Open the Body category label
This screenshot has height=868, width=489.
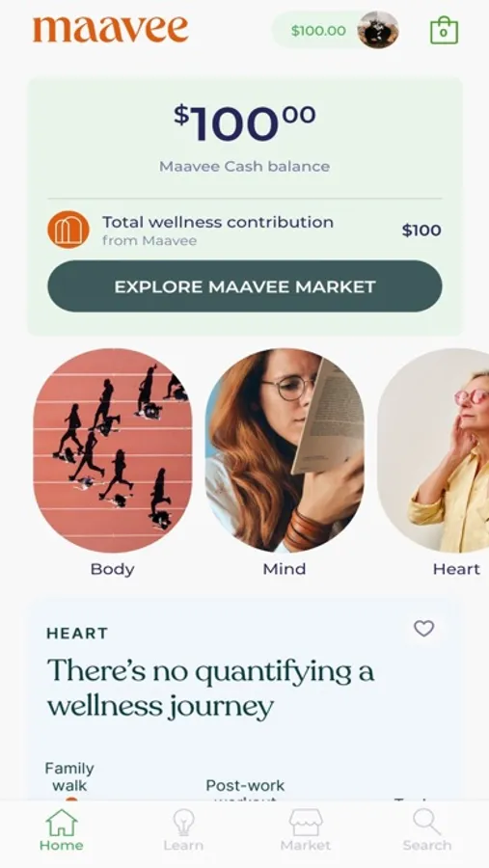(113, 569)
